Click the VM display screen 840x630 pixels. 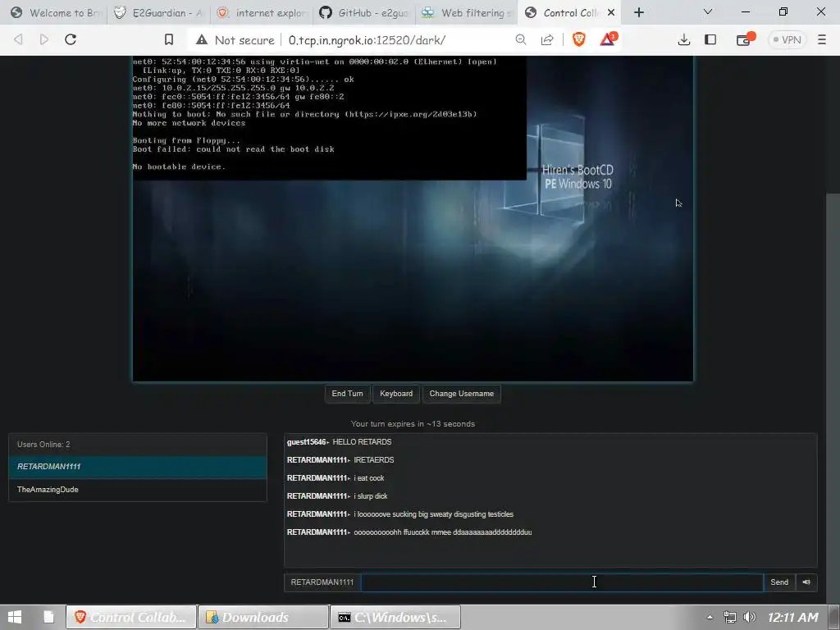pyautogui.click(x=413, y=218)
